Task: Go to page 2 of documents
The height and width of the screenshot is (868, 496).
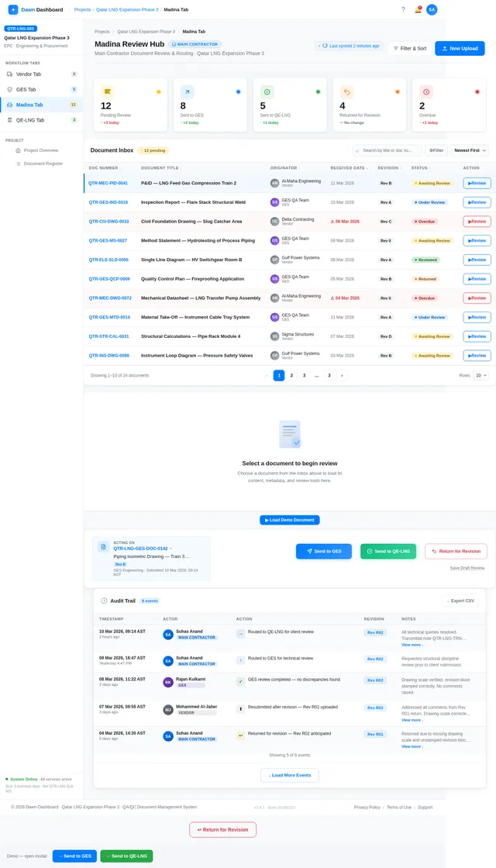Action: coord(291,375)
